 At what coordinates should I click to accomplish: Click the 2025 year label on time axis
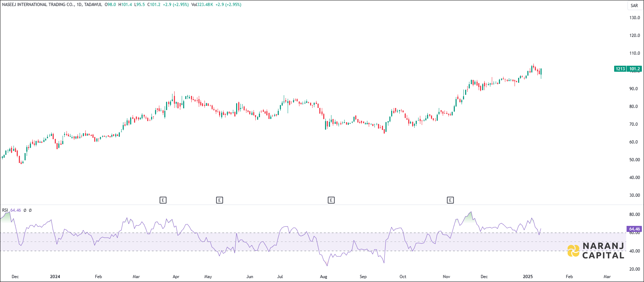click(528, 277)
